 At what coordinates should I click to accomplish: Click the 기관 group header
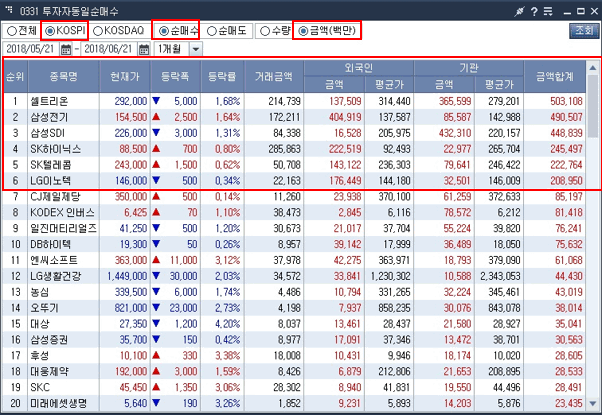point(468,68)
